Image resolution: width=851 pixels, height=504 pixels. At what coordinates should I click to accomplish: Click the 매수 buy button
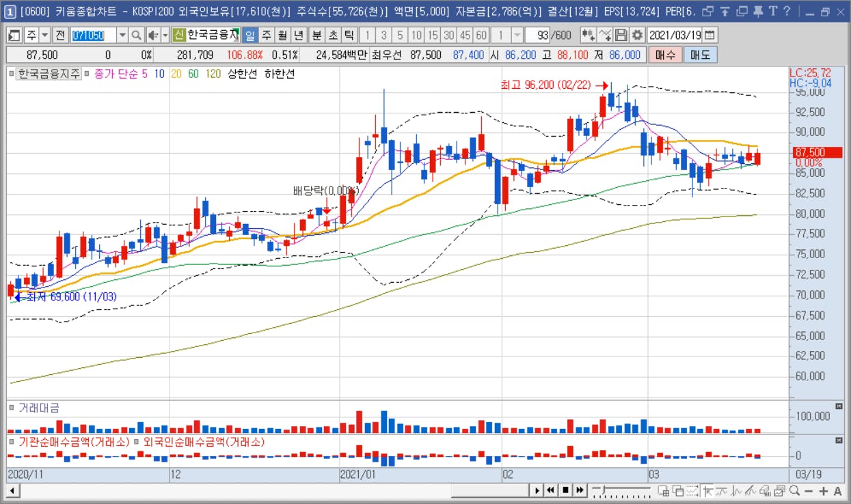point(665,55)
